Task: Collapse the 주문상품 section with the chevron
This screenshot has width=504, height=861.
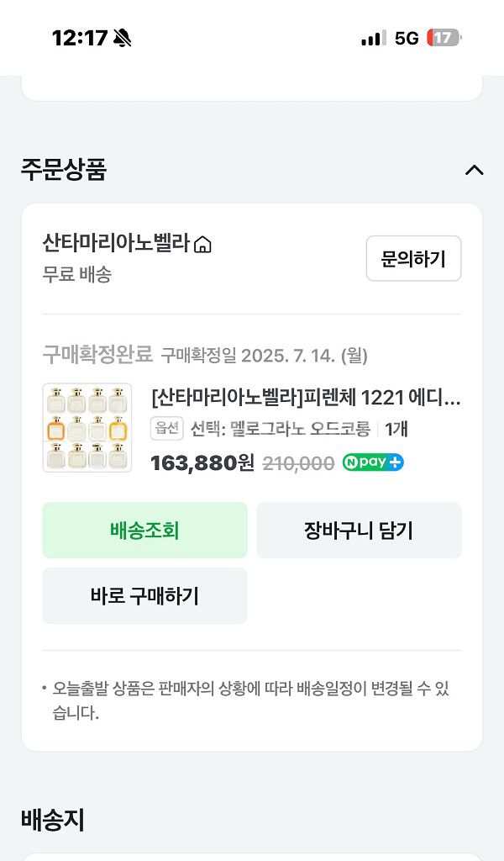Action: pos(475,171)
